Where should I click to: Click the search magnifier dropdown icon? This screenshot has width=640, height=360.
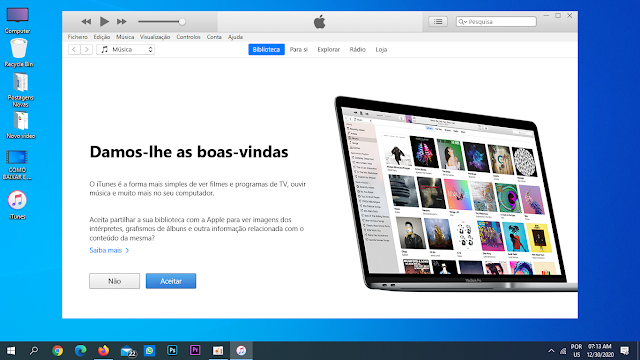462,22
